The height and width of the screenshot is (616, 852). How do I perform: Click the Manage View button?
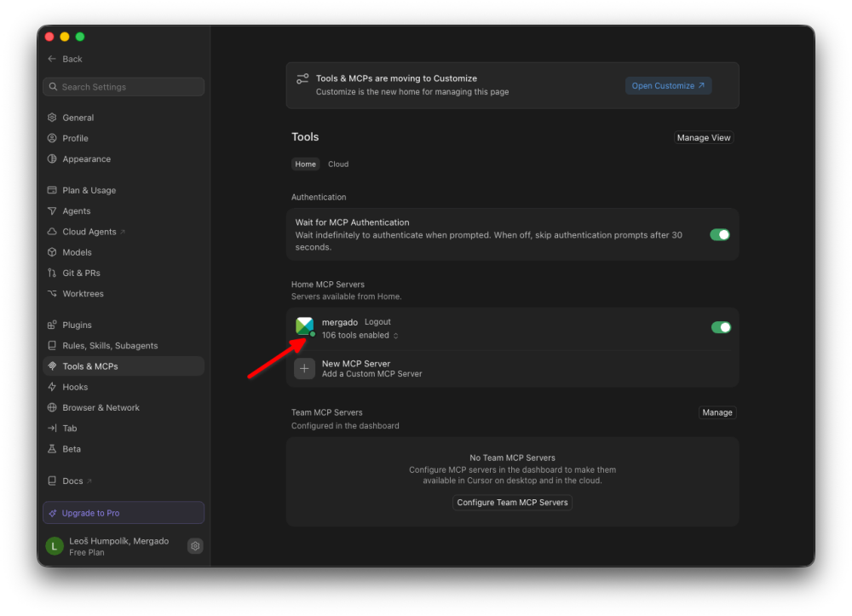704,137
